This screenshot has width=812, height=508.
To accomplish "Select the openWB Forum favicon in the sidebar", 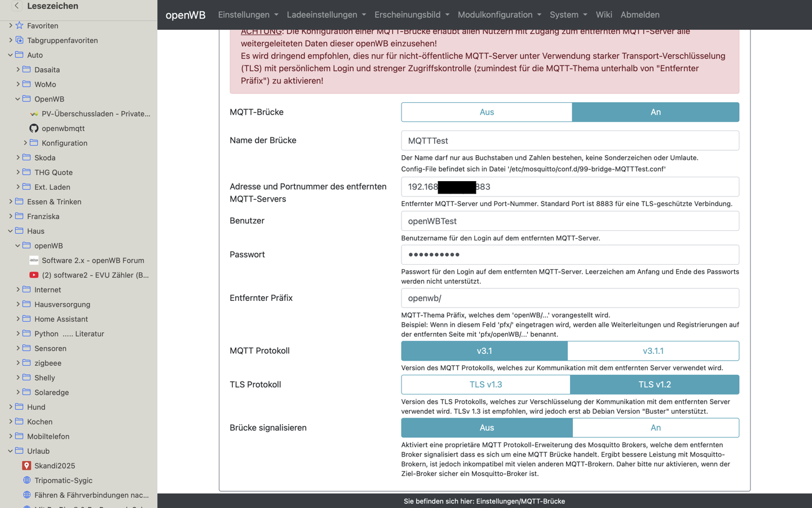I will [x=33, y=260].
